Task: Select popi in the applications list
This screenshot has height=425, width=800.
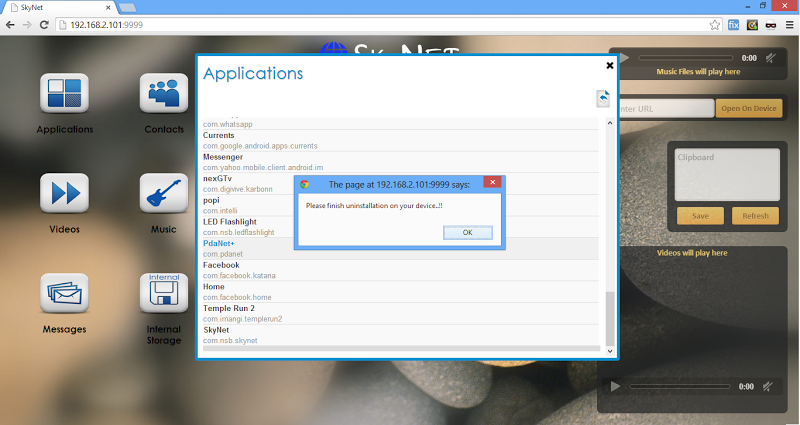Action: point(401,205)
